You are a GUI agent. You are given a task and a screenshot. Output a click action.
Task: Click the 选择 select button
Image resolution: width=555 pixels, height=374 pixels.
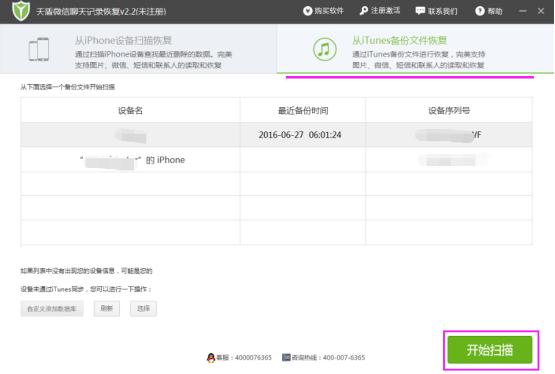[143, 309]
